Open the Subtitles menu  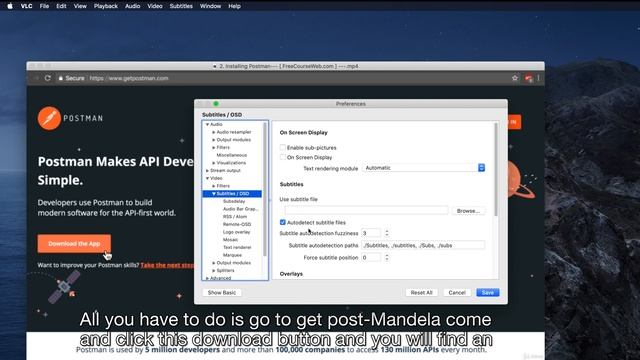(x=181, y=6)
